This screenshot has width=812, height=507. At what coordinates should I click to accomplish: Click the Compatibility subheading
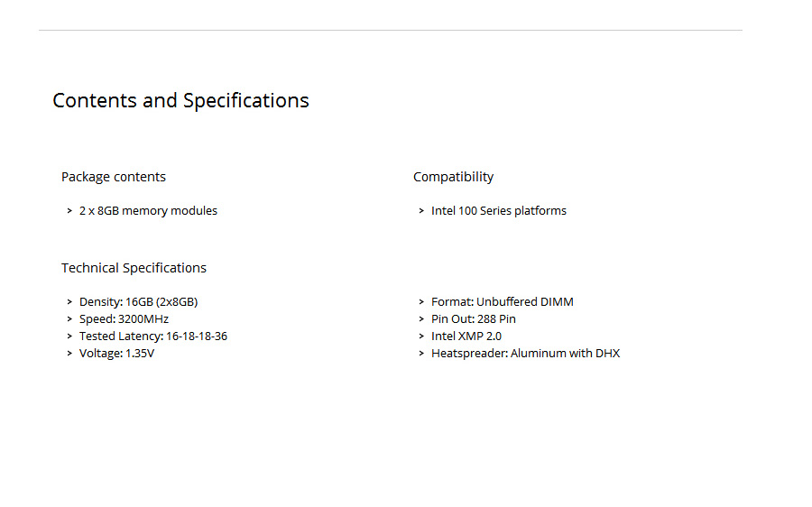pos(453,177)
